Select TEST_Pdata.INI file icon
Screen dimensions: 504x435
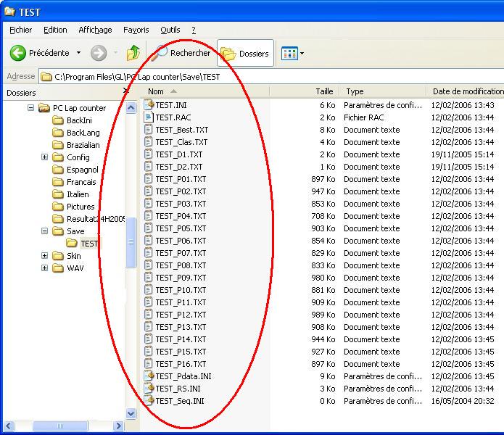[x=149, y=376]
